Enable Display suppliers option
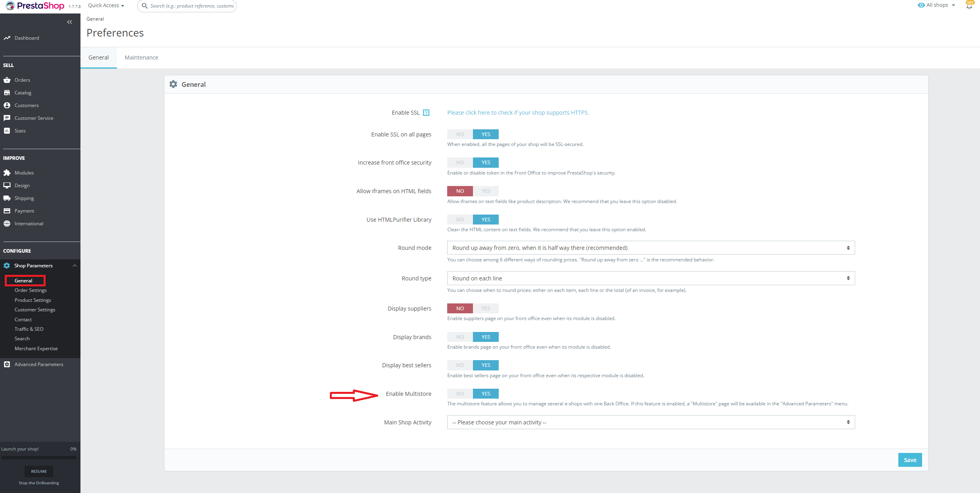The width and height of the screenshot is (980, 493). click(486, 308)
